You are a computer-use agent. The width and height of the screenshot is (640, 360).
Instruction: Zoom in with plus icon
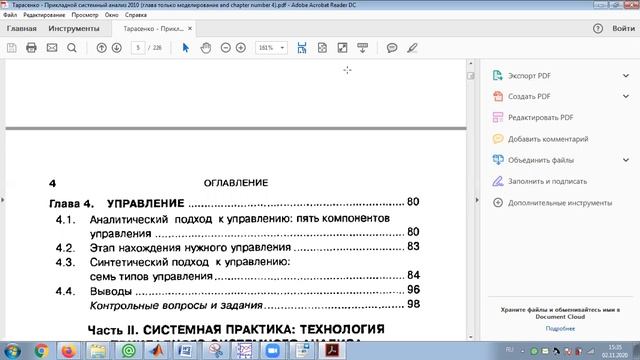[x=241, y=48]
